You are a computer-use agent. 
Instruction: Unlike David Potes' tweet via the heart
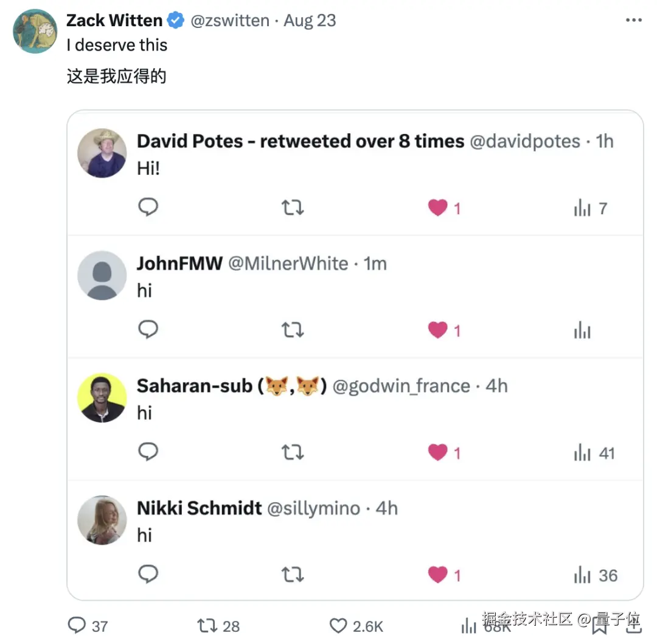[x=438, y=208]
